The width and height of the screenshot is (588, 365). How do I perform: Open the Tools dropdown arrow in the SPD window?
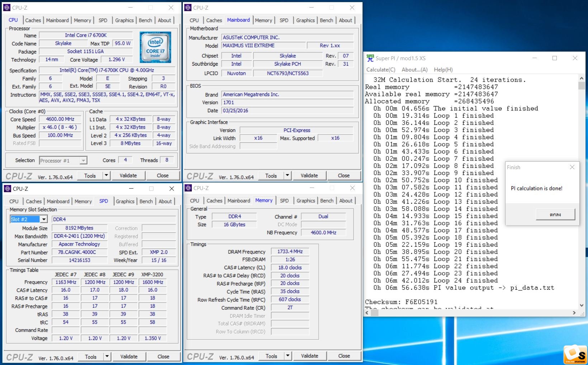(x=107, y=356)
